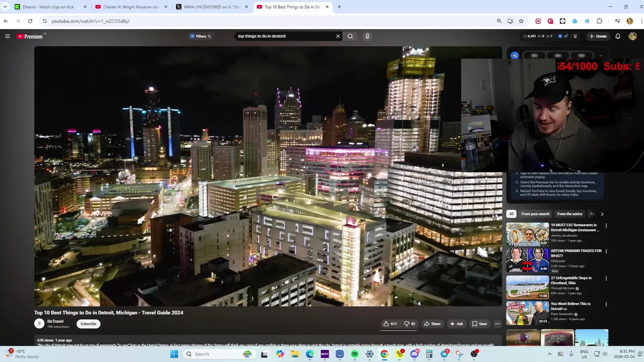Close the Top 10 Best Things tab
This screenshot has width=644, height=362.
pos(328,7)
